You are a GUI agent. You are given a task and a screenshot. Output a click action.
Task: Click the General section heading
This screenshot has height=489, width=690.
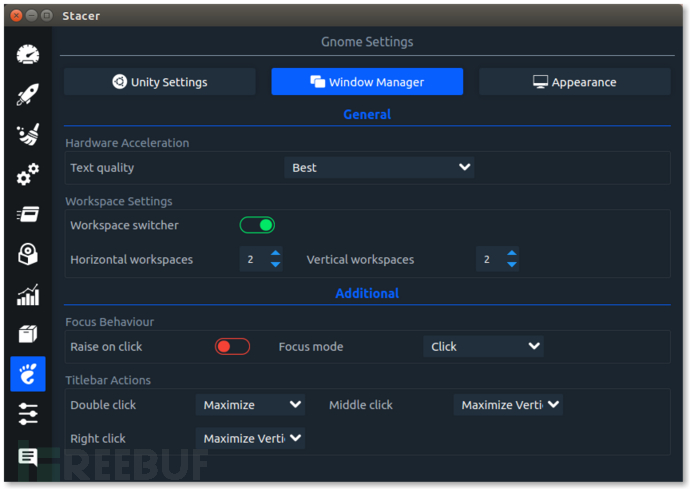367,114
